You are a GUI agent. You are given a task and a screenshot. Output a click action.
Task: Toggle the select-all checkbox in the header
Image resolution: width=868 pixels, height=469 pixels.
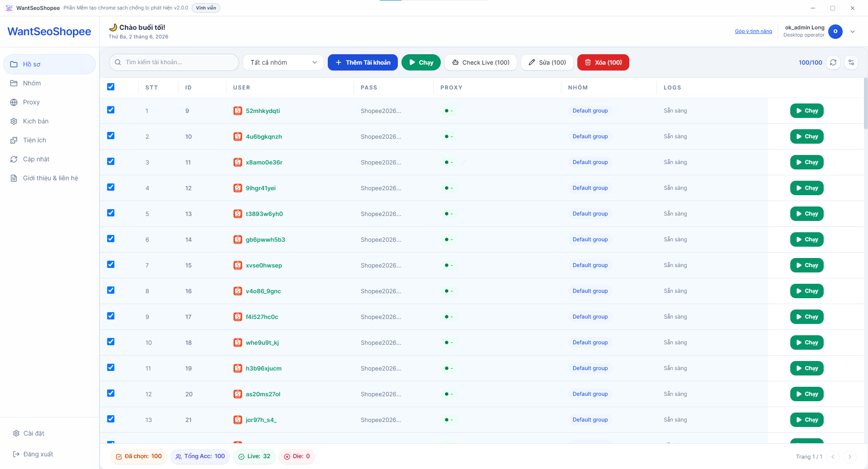tap(111, 87)
